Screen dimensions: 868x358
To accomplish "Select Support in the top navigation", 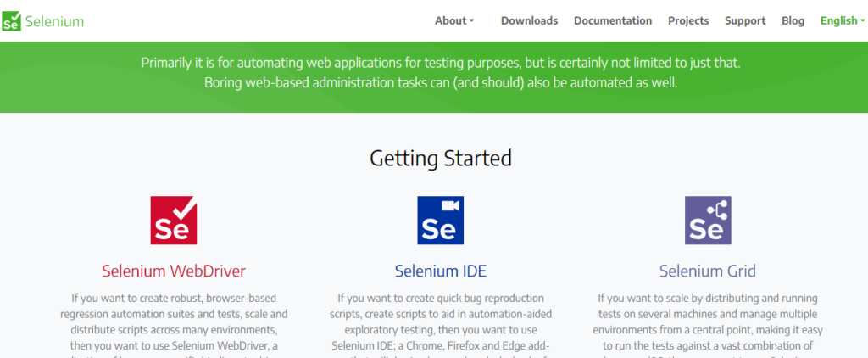I will [745, 21].
